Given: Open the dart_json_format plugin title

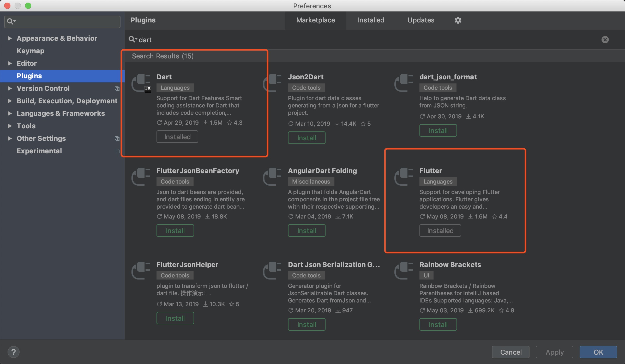Looking at the screenshot, I should [x=448, y=77].
